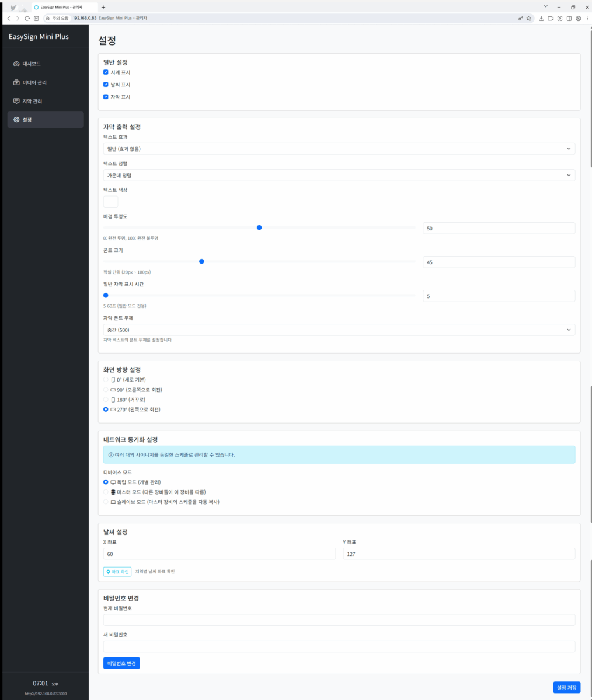Screen dimensions: 592x700
Task: Click the monitor icon for 독립 모드
Action: 113,482
